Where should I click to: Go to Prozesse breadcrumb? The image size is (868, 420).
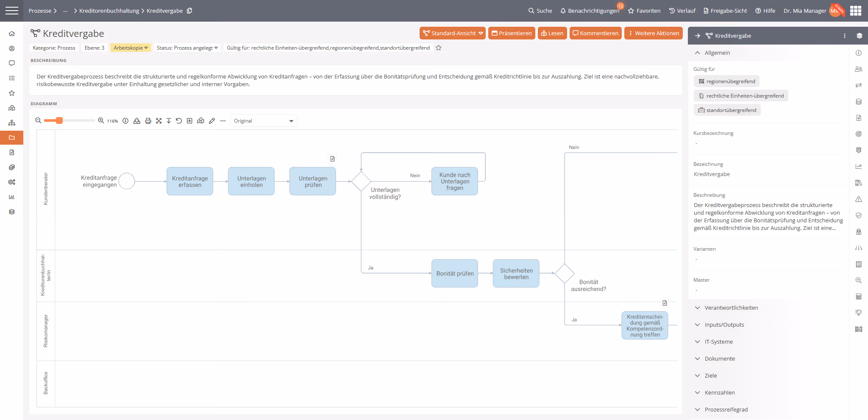pyautogui.click(x=40, y=11)
